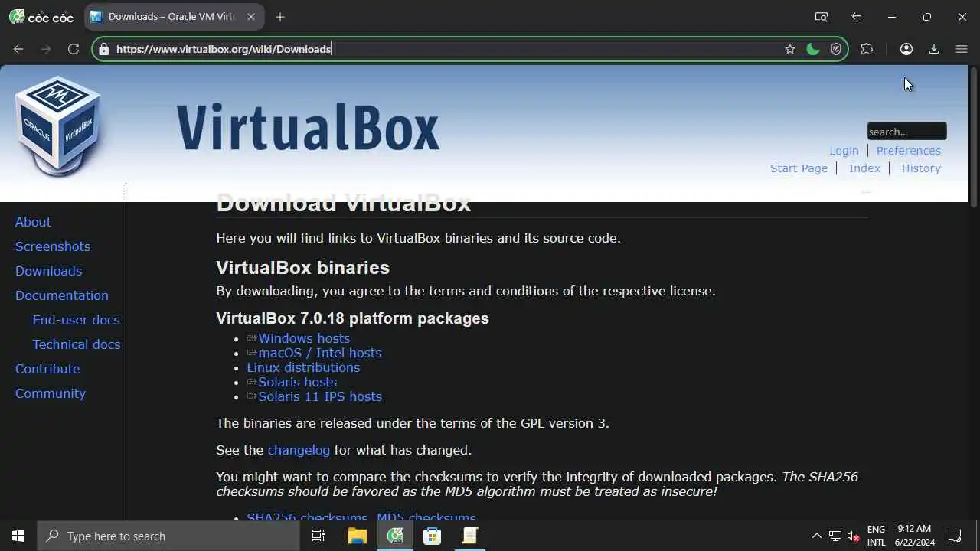Viewport: 980px width, 551px height.
Task: Open the taskbar clock and date
Action: tap(915, 536)
